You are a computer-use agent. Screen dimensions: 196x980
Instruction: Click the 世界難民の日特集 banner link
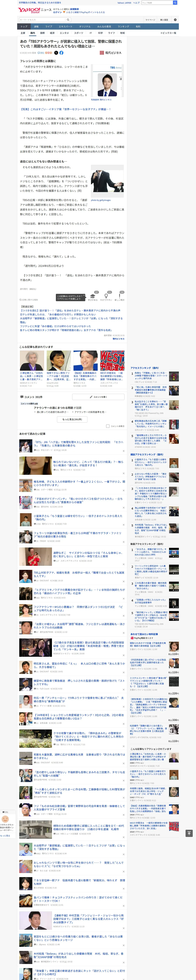(40, 3)
